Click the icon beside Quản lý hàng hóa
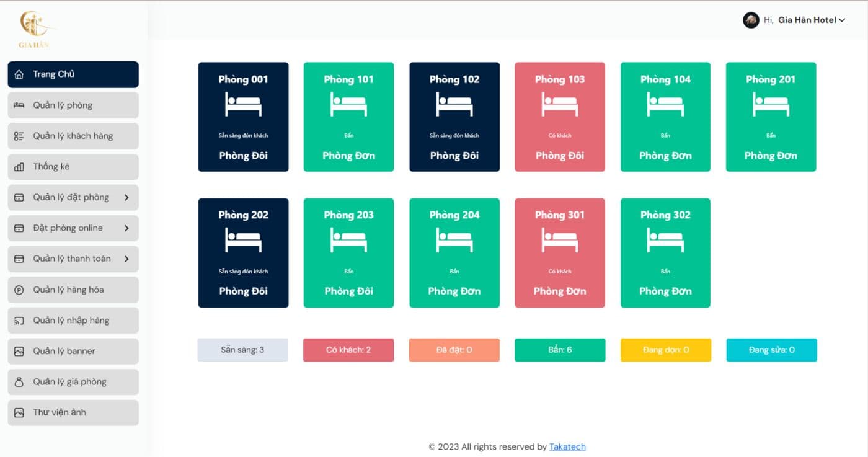Screen dimensions: 868x457 [19, 290]
